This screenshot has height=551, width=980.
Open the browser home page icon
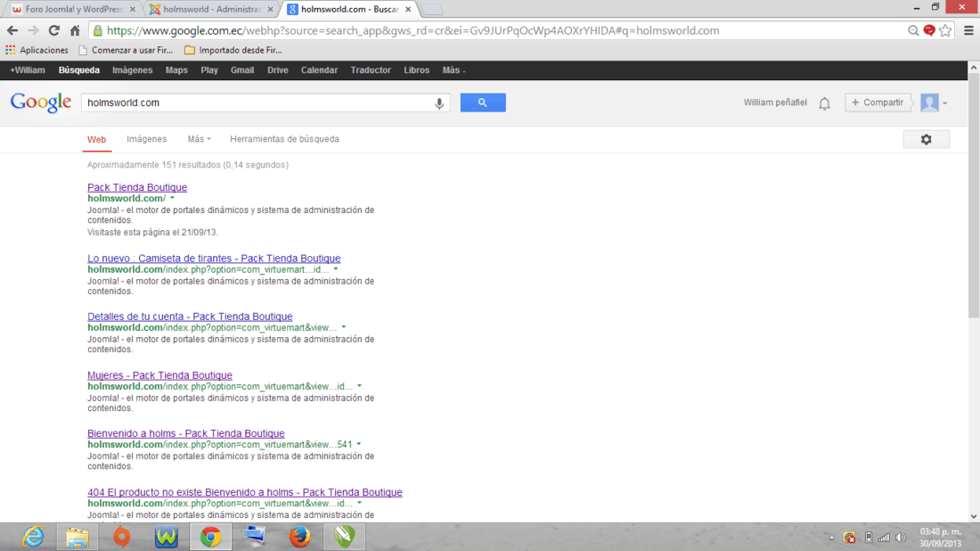point(75,30)
